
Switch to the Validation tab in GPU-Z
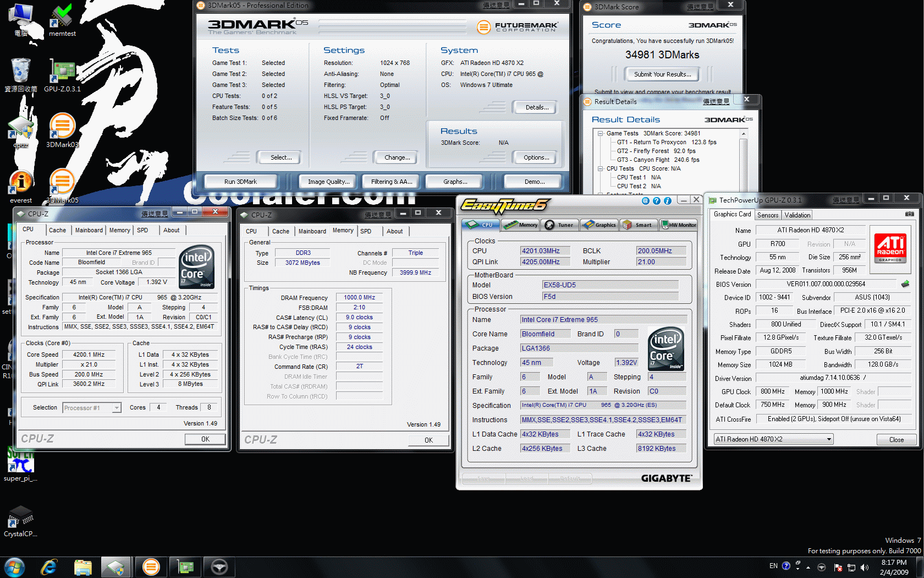point(797,215)
